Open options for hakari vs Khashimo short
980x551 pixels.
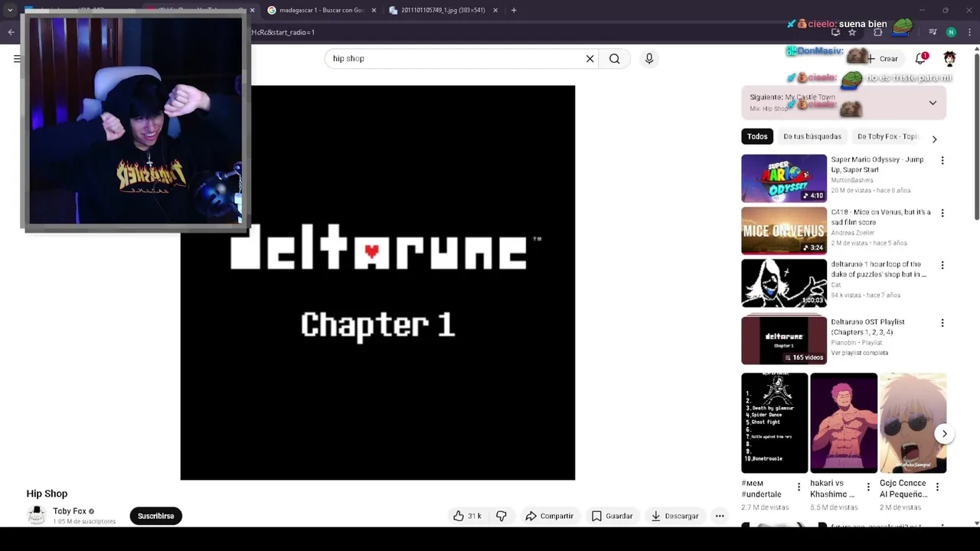[x=868, y=487]
